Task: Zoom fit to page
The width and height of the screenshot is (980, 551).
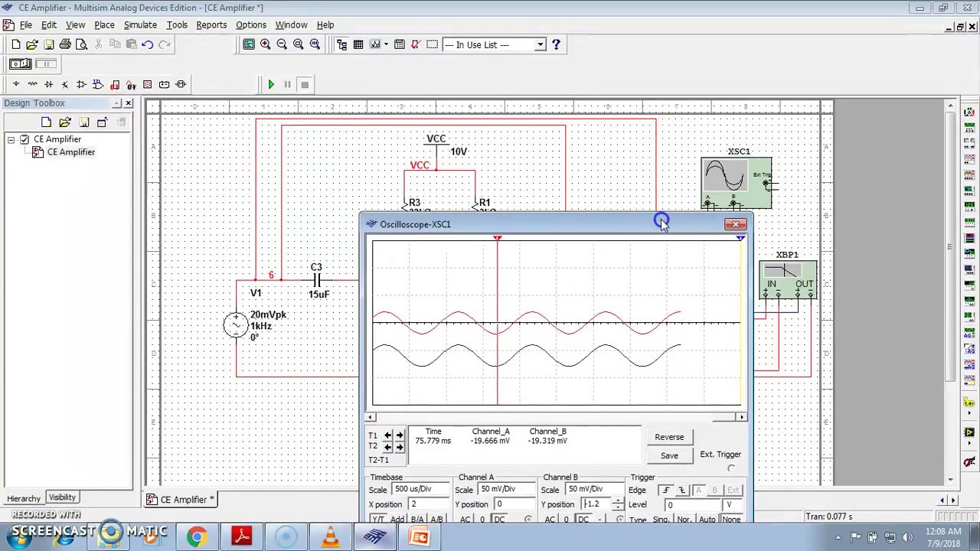Action: tap(315, 44)
